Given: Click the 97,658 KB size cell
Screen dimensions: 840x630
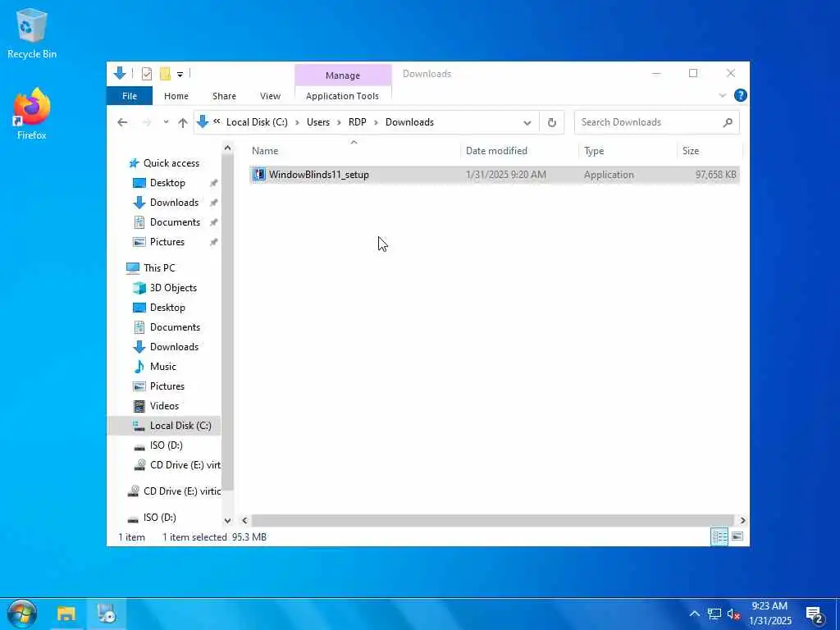Looking at the screenshot, I should pos(715,175).
